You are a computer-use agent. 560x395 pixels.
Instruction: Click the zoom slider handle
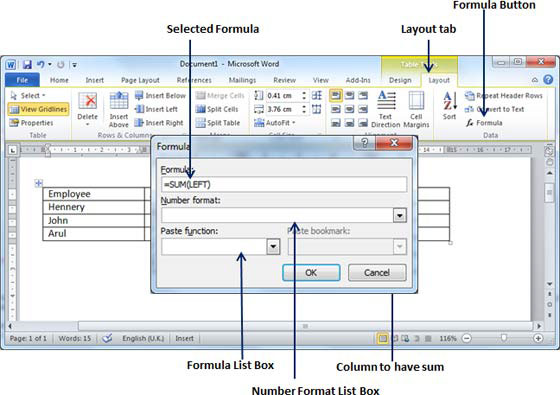click(504, 338)
